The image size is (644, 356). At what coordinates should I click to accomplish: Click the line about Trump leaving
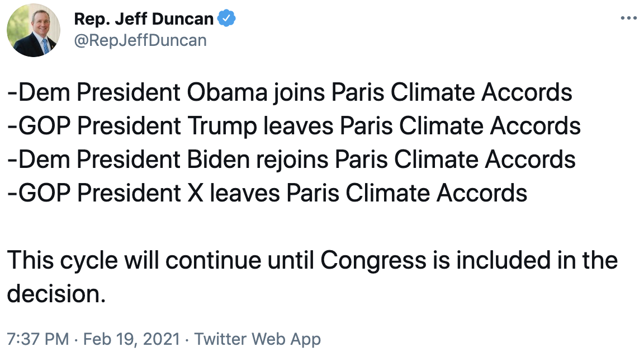point(294,126)
